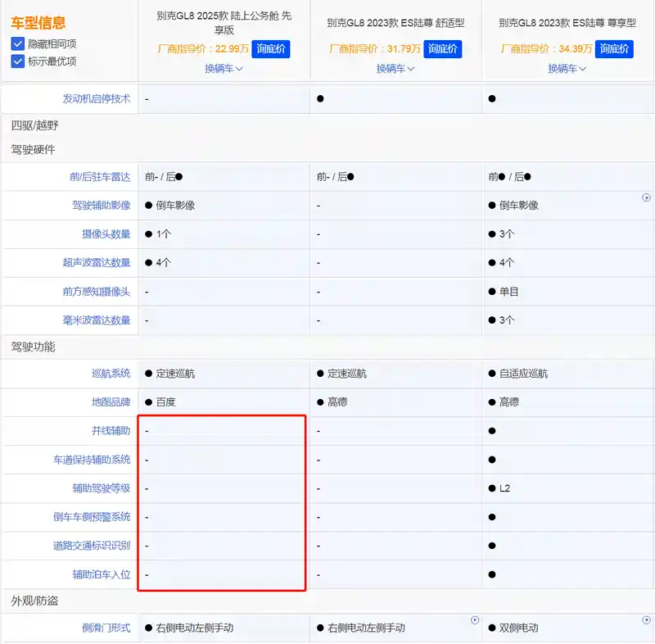Click 别克GL8 2025款 陆上公务舱 先享版 title
The image size is (655, 644).
coord(224,23)
